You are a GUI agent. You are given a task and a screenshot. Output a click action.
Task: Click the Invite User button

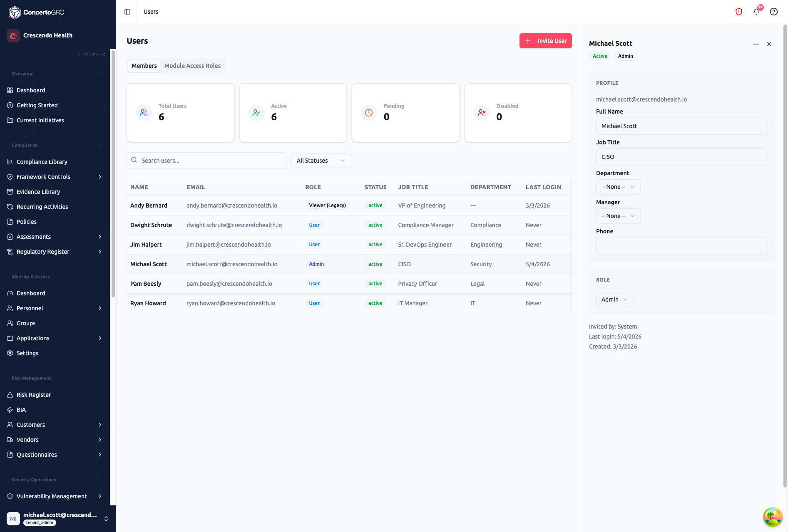coord(545,41)
